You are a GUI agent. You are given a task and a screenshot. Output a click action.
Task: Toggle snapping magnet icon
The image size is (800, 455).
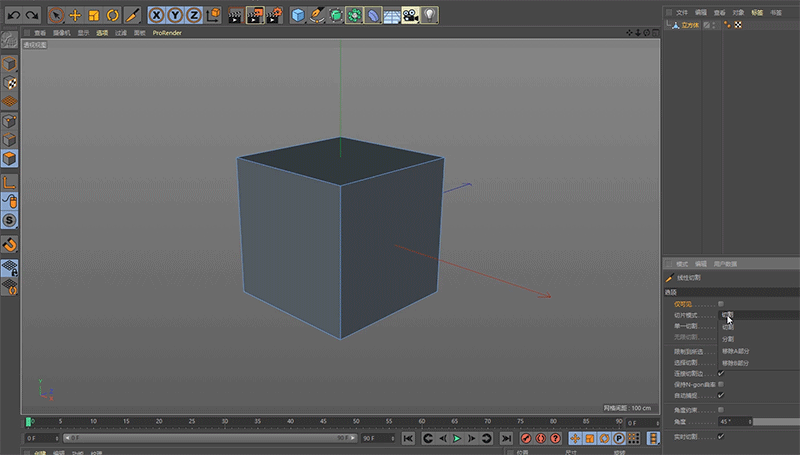9,244
